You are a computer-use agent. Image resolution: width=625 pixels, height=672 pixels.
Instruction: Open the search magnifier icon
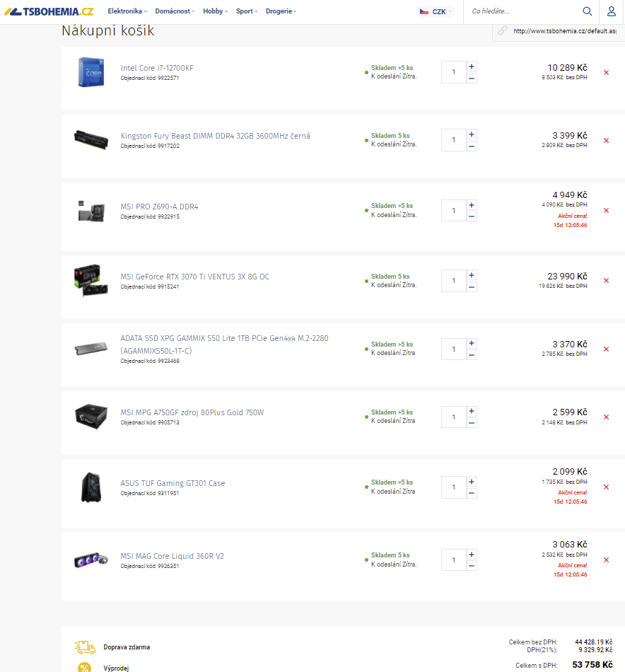click(587, 11)
